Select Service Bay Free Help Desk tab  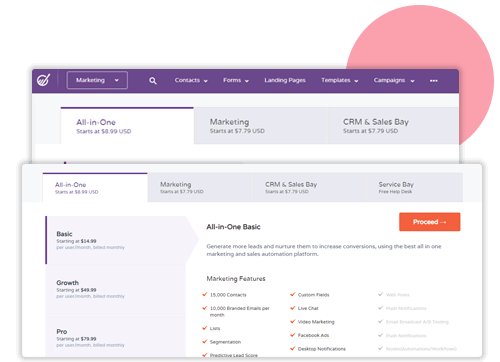(414, 187)
